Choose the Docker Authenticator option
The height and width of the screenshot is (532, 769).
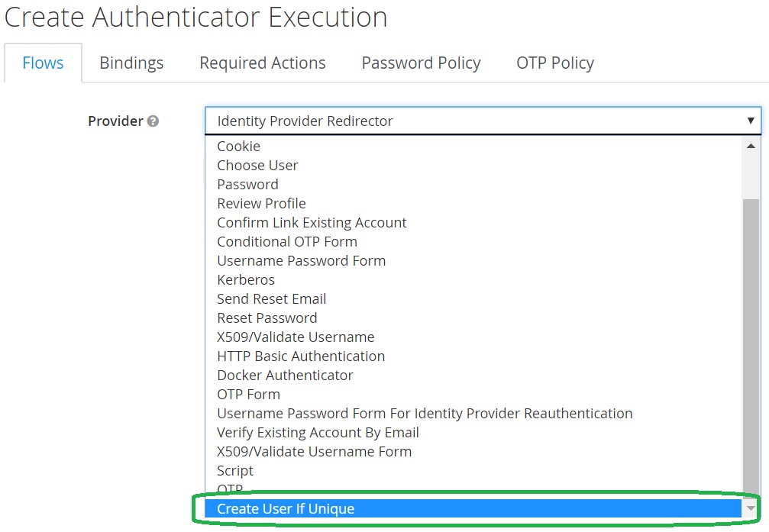click(x=285, y=376)
